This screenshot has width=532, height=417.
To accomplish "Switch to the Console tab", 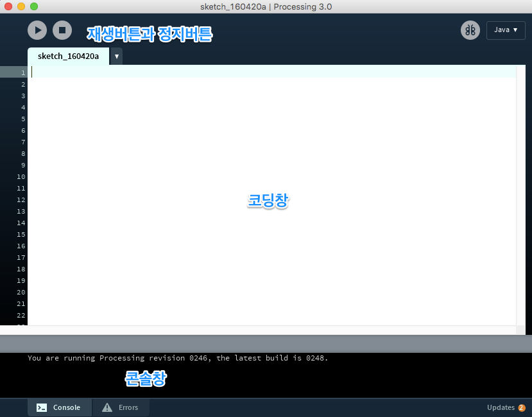I will [x=60, y=407].
